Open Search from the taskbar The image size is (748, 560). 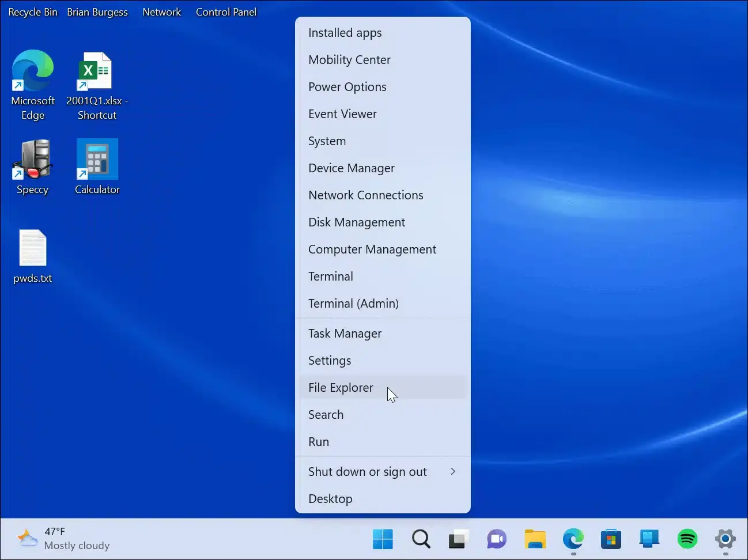(x=421, y=539)
